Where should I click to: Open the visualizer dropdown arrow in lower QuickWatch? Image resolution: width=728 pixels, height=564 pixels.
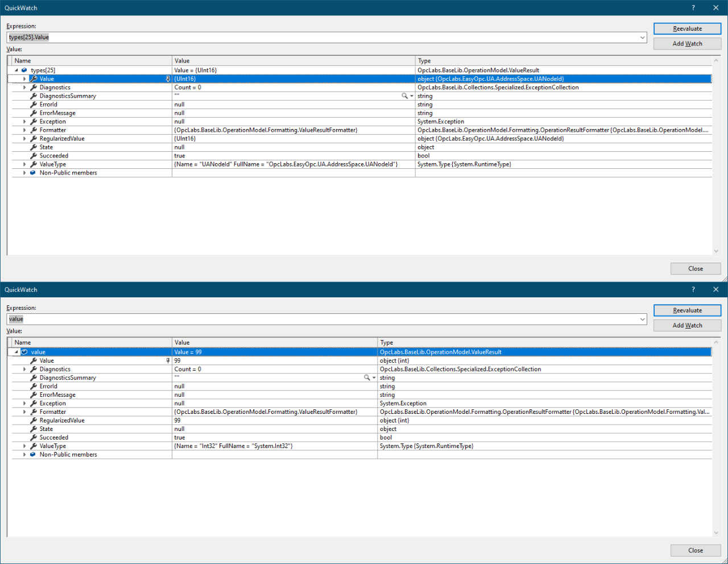point(374,378)
